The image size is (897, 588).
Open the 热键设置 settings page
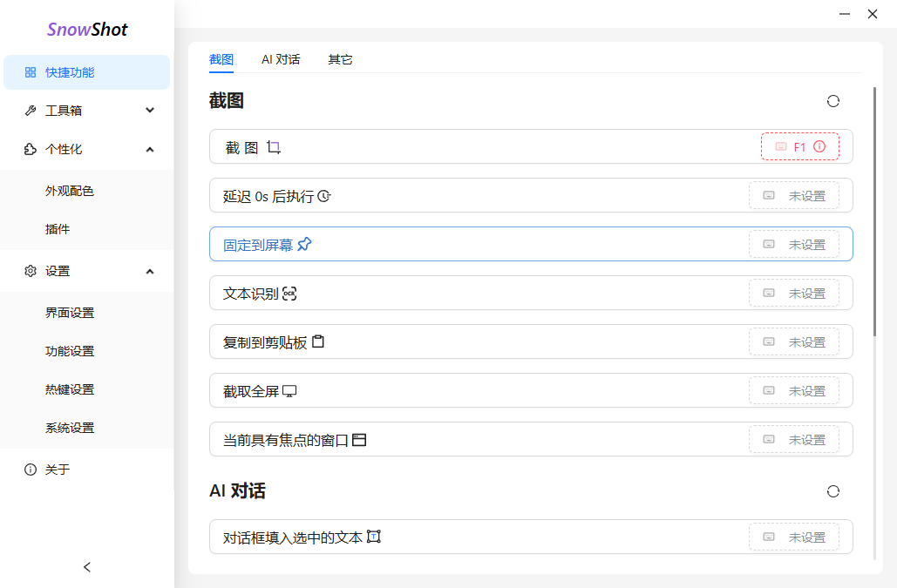[70, 389]
